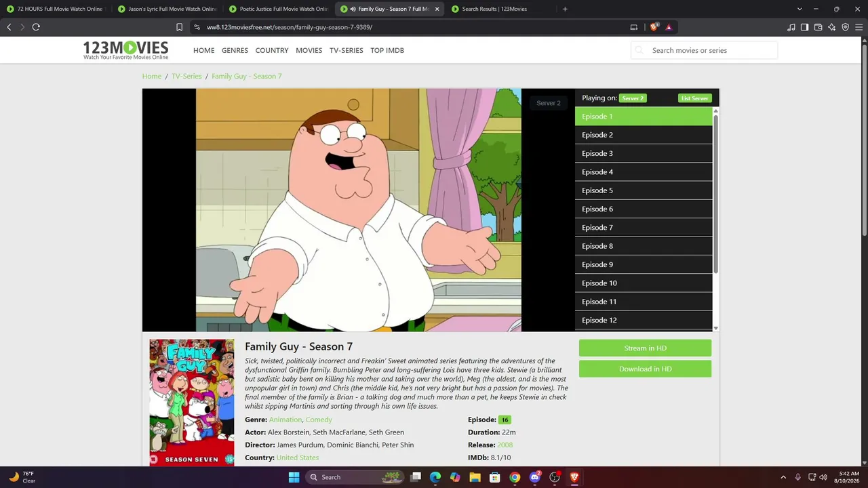Viewport: 868px width, 488px height.
Task: Open Copilot from the taskbar
Action: (455, 477)
